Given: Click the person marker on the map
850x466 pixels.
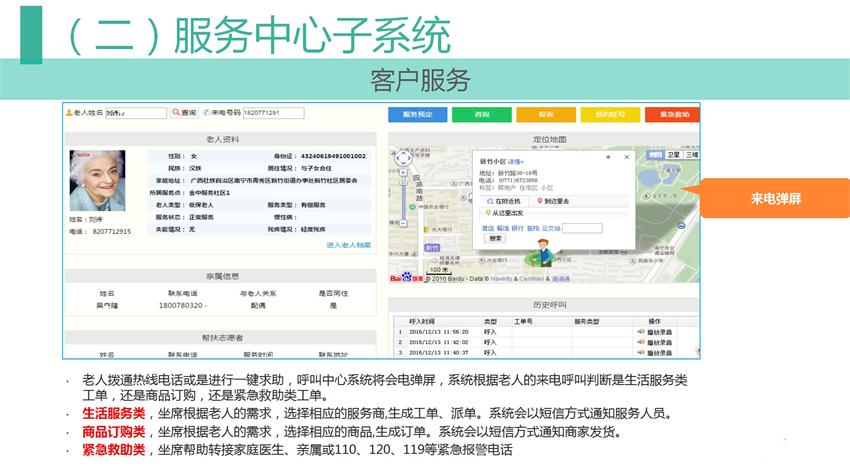Looking at the screenshot, I should [544, 250].
